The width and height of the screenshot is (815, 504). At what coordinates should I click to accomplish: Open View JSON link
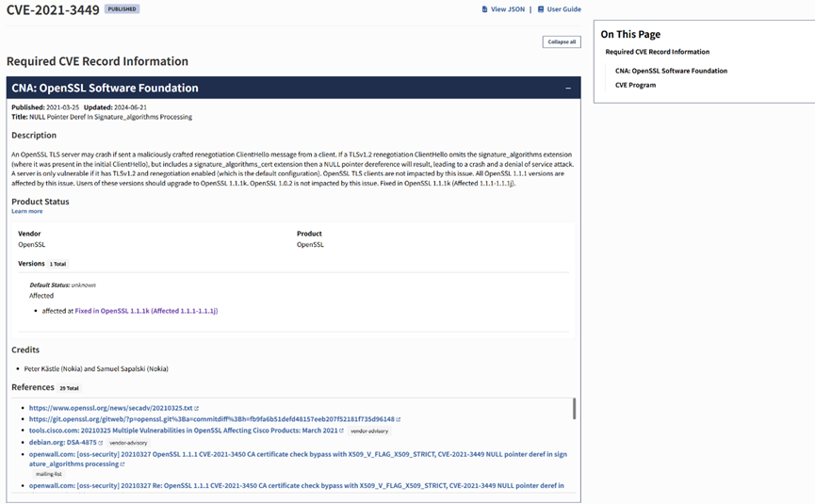(508, 9)
